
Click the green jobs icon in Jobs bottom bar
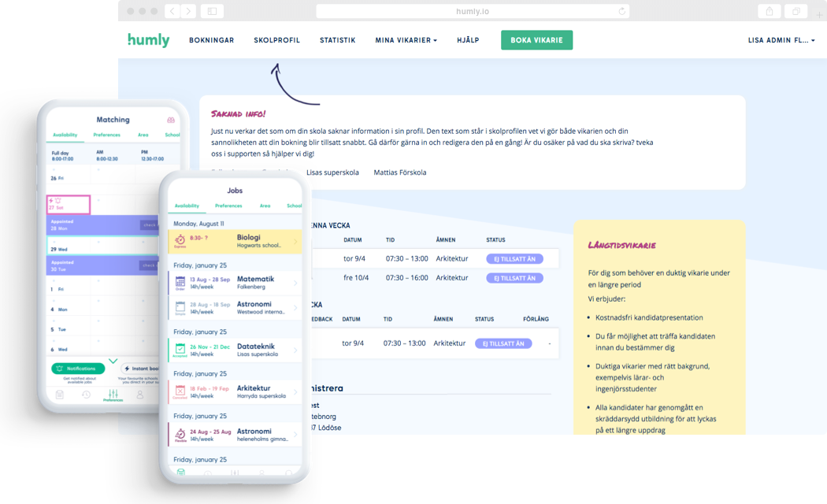point(181,472)
